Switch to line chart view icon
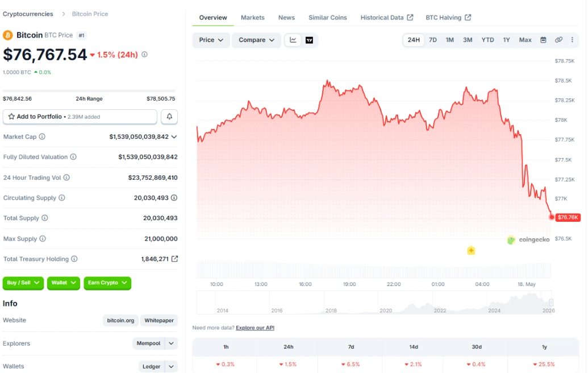 click(x=293, y=40)
